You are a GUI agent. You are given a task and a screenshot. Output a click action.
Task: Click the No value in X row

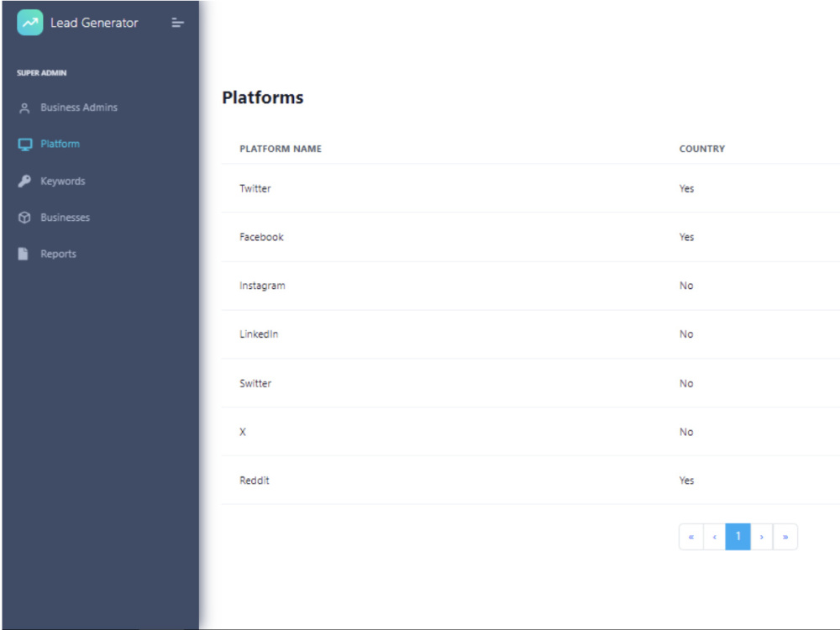[686, 432]
